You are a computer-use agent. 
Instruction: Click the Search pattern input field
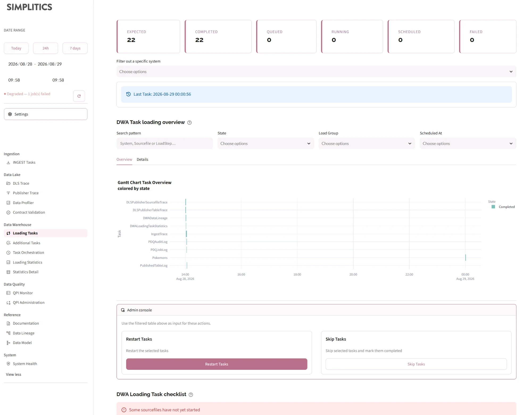coord(165,143)
